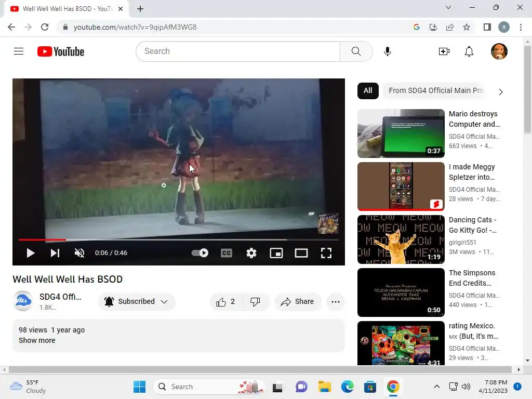Open video settings gear
This screenshot has height=399, width=532.
251,253
